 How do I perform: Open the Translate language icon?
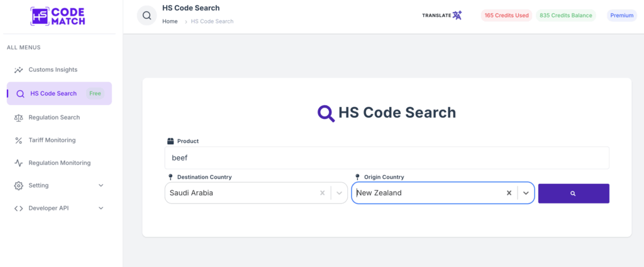[457, 15]
